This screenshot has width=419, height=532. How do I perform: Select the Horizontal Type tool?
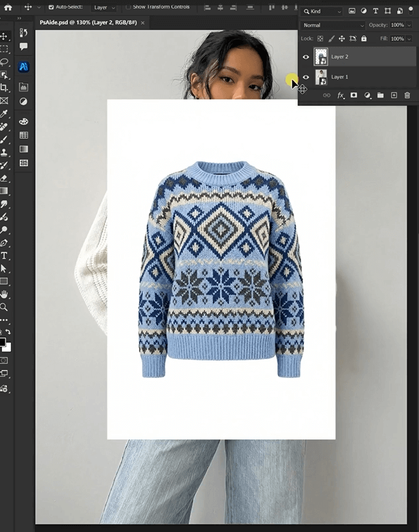[4, 255]
